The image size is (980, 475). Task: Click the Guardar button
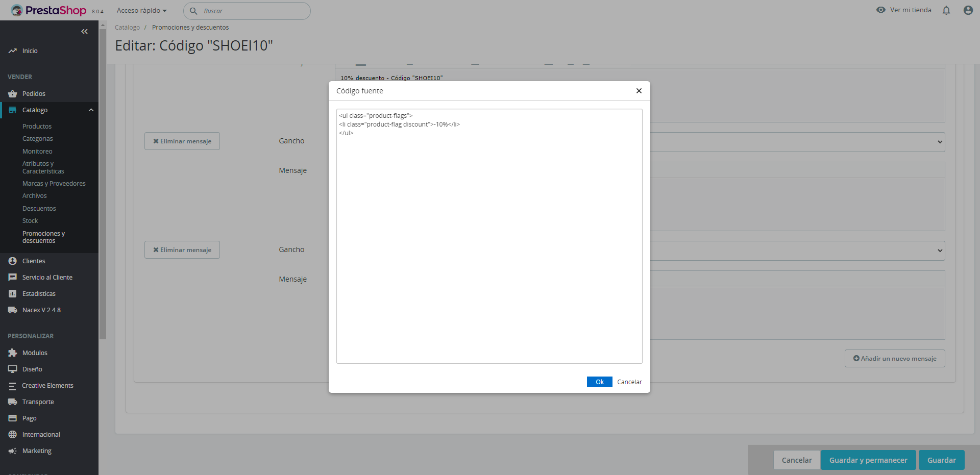click(x=941, y=460)
